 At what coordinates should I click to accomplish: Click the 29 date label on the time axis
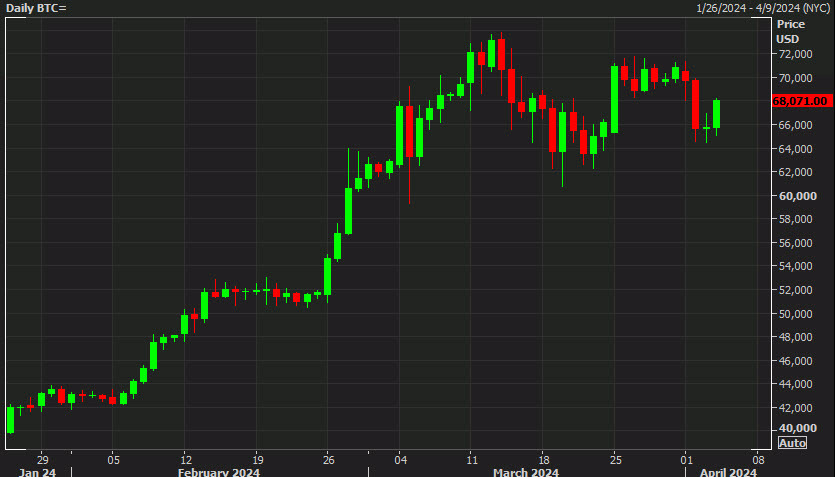click(x=42, y=460)
